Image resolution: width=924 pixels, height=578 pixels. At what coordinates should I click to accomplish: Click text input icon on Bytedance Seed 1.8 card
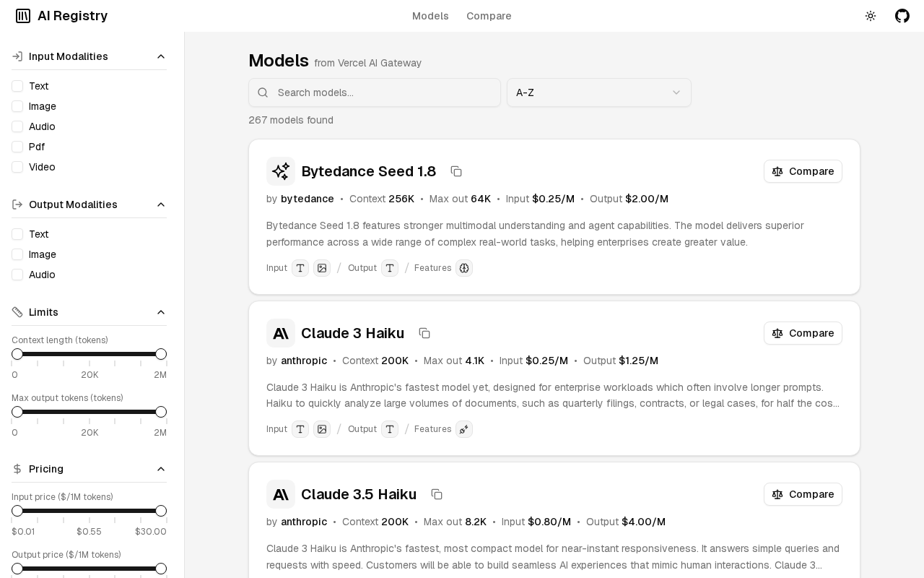pyautogui.click(x=300, y=268)
